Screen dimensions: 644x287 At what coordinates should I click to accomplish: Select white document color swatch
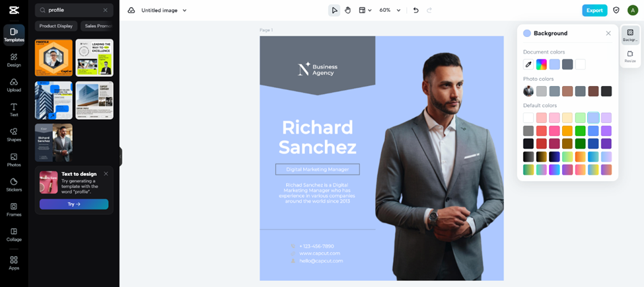tap(581, 65)
